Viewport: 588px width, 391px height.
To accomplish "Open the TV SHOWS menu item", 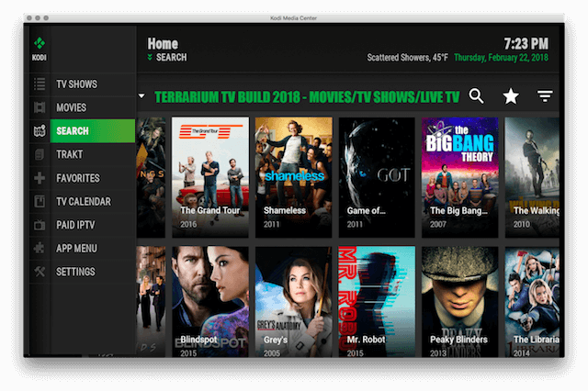I will coord(92,84).
